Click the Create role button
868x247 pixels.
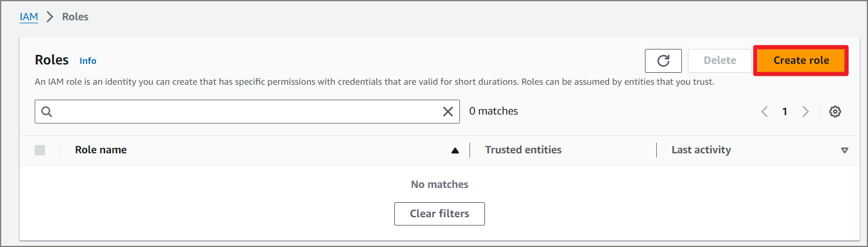pyautogui.click(x=801, y=60)
